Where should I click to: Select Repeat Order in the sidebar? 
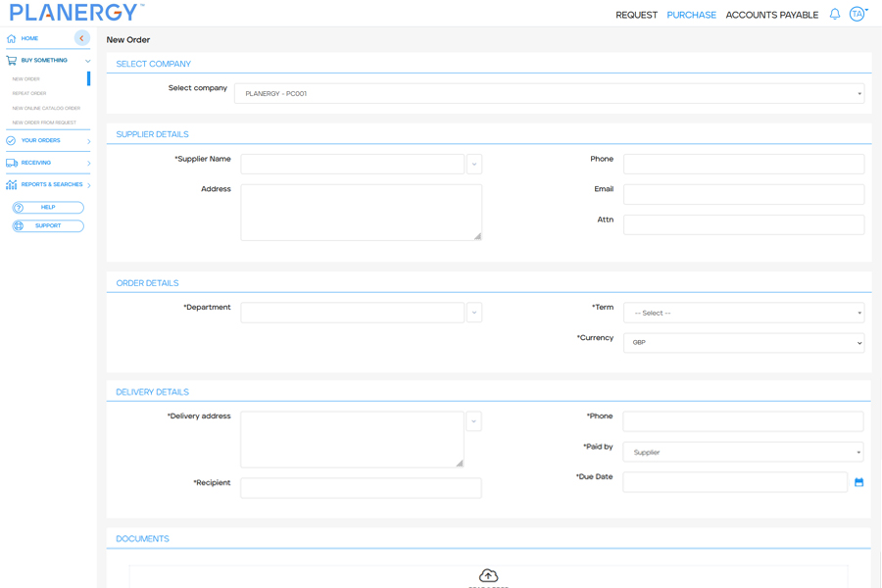pos(29,94)
